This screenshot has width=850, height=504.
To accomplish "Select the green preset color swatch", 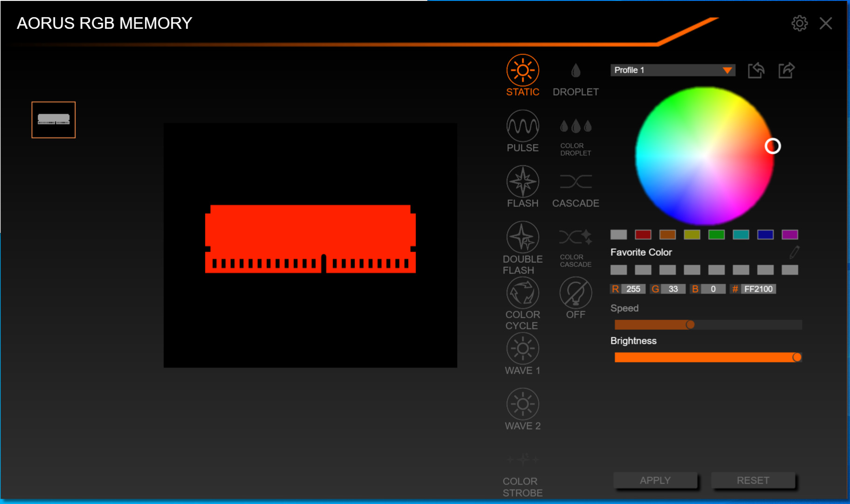I will point(716,235).
